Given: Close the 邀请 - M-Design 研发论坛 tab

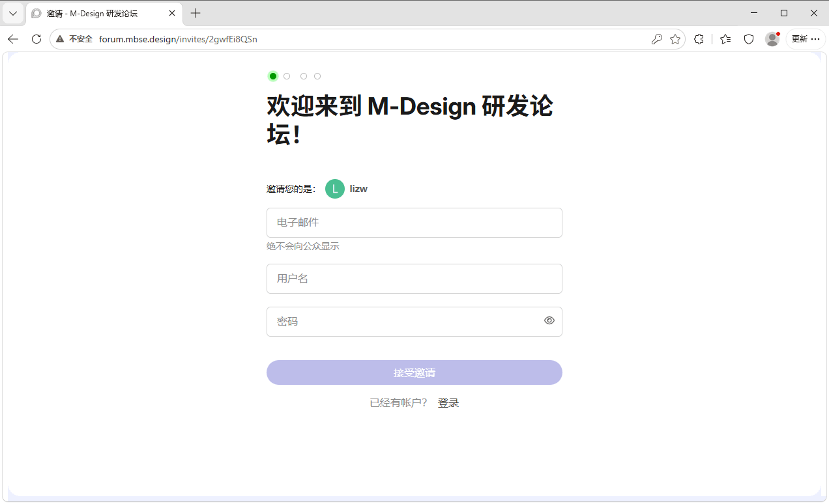Looking at the screenshot, I should coord(172,13).
